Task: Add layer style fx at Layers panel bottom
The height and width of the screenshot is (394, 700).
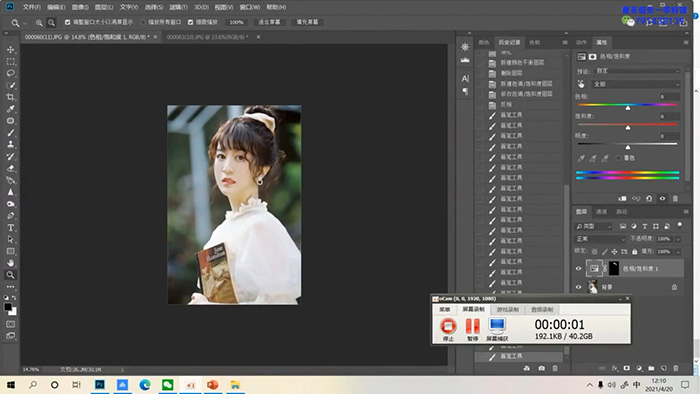Action: point(615,368)
